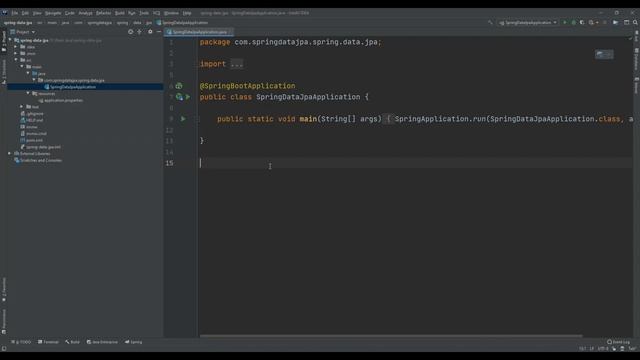This screenshot has height=360, width=640.
Task: Expand the folded import statement
Action: pyautogui.click(x=237, y=64)
